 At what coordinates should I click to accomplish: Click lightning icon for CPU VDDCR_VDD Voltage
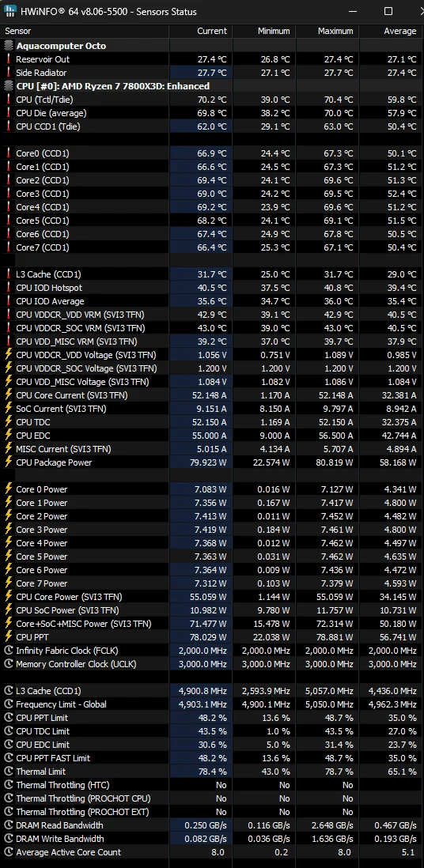coord(9,355)
